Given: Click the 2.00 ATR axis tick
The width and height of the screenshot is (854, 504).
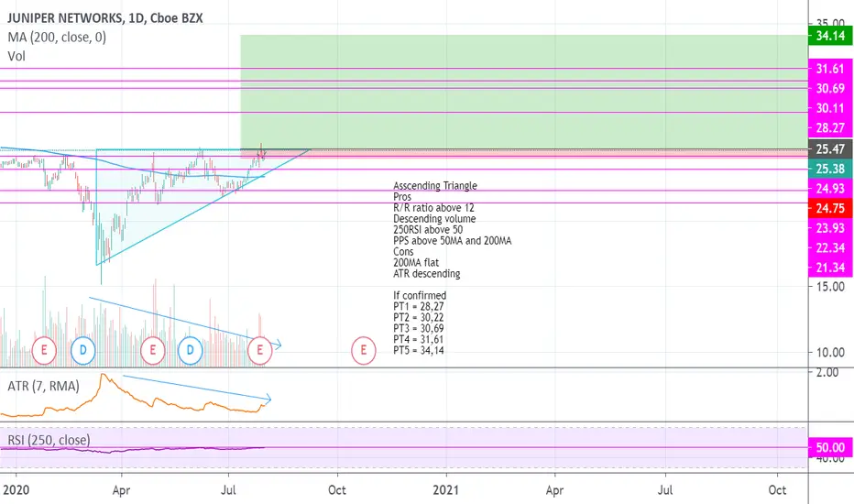Looking at the screenshot, I should tap(827, 373).
